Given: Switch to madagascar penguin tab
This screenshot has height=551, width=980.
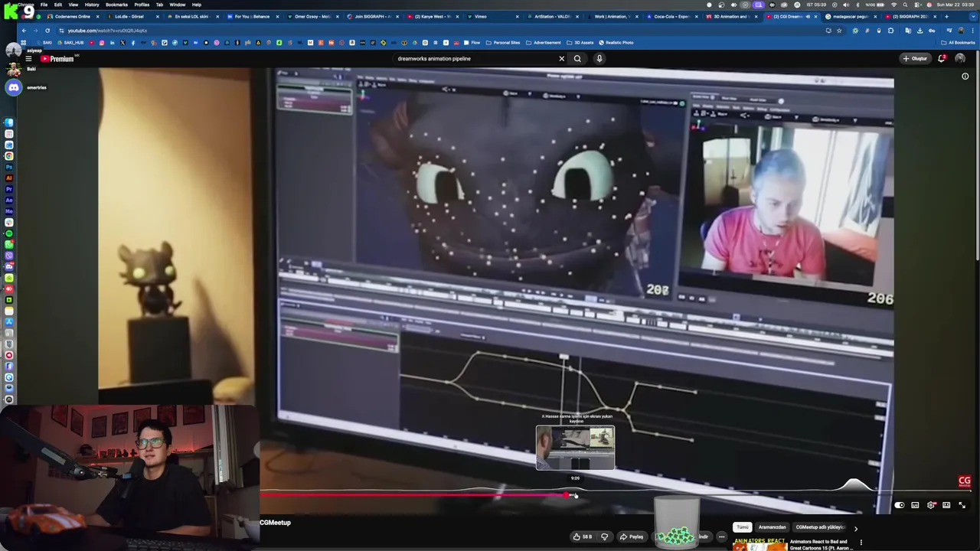Looking at the screenshot, I should pos(852,16).
